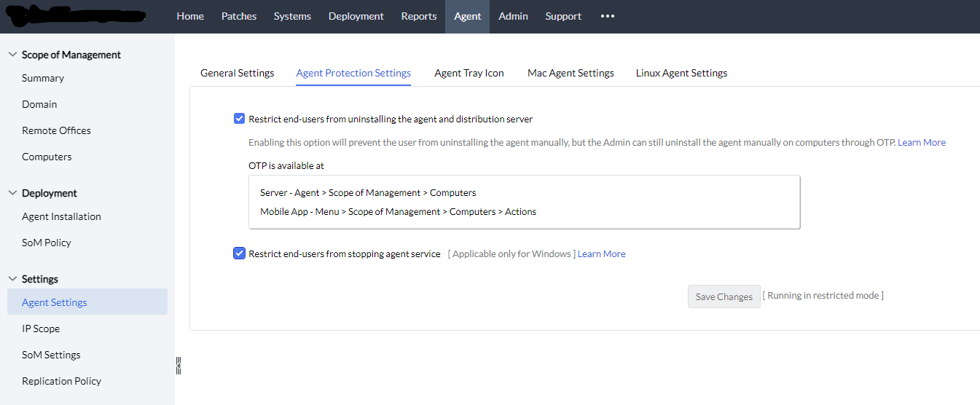Open Learn More link beside Windows note
This screenshot has height=405, width=980.
[x=601, y=254]
